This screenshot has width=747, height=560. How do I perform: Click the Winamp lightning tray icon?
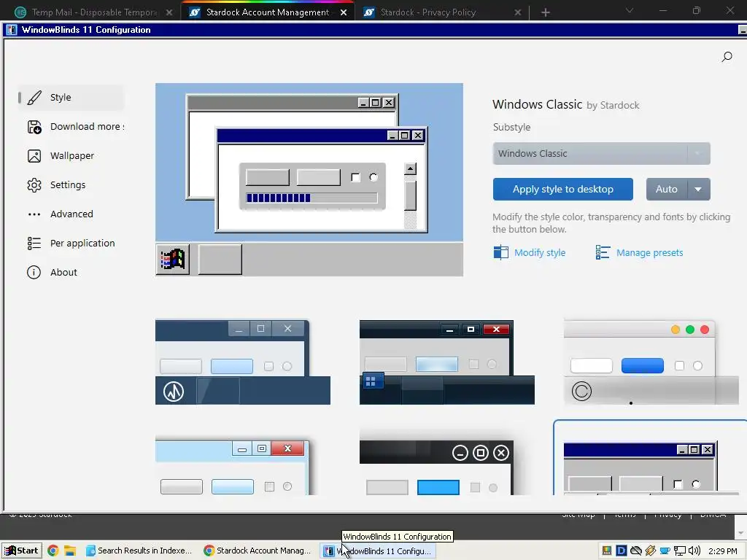click(650, 551)
